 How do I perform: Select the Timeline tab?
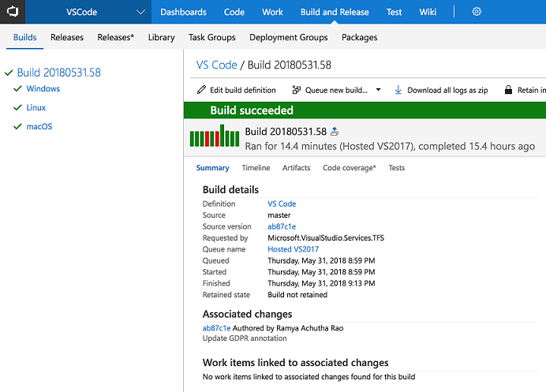tap(256, 168)
